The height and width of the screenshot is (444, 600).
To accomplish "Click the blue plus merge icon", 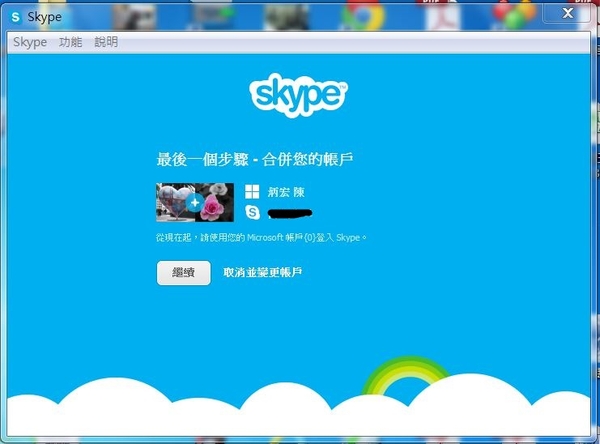I will point(196,202).
